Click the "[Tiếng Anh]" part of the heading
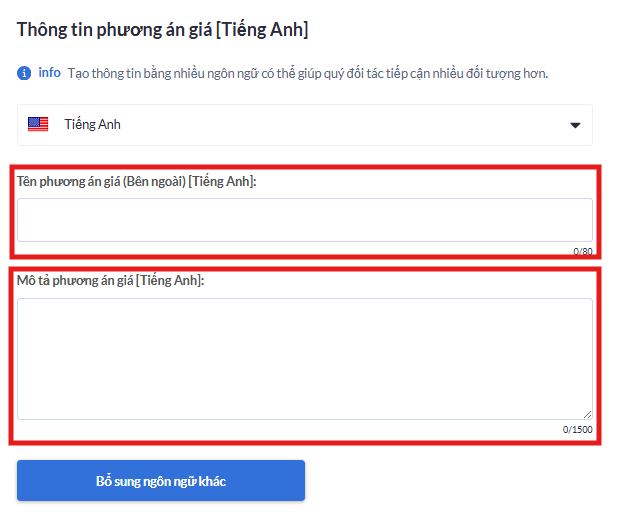 (262, 30)
